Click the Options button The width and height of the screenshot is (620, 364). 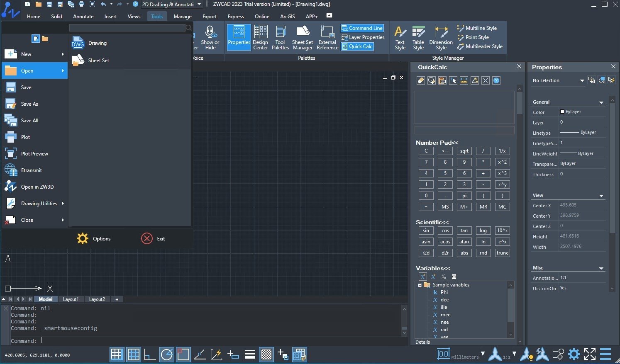94,238
